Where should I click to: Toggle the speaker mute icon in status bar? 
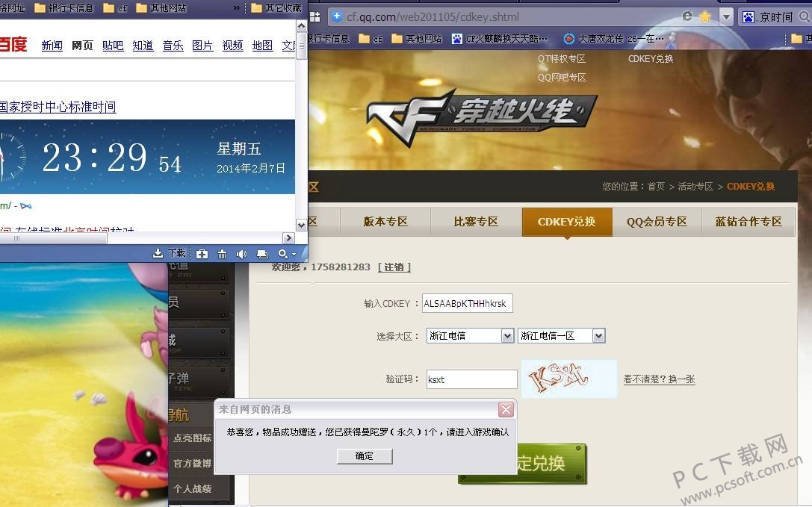[x=242, y=254]
